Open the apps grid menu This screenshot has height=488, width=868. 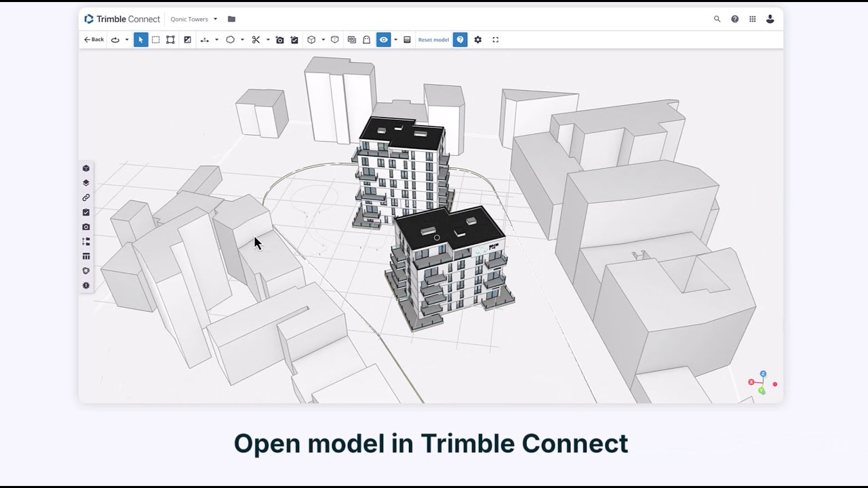click(752, 19)
